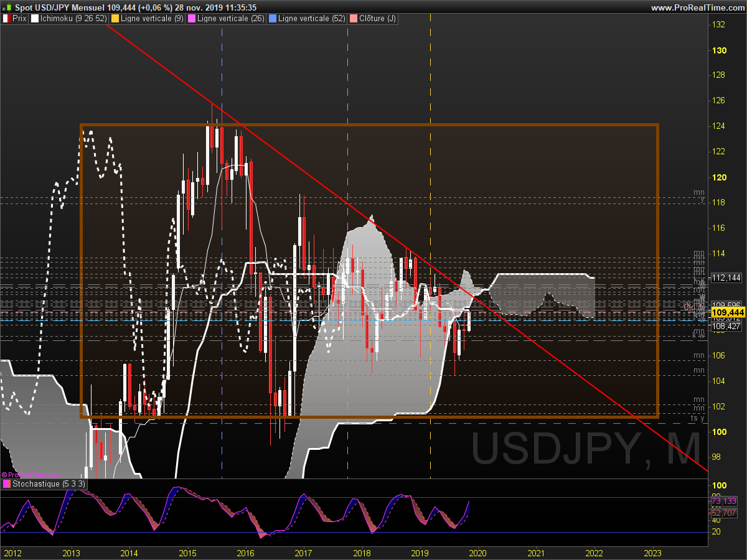Click the 52,707 stochastic value tag
Viewport: 747px width, 560px height.
(x=723, y=513)
